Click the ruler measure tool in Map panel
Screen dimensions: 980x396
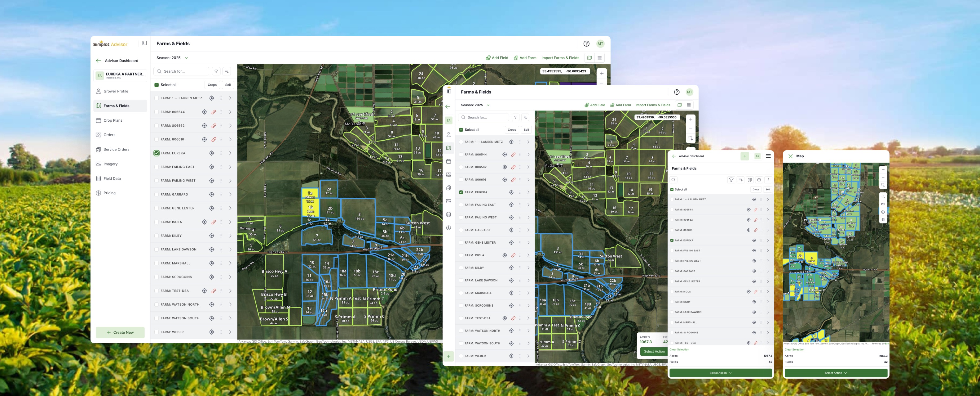coord(883,204)
